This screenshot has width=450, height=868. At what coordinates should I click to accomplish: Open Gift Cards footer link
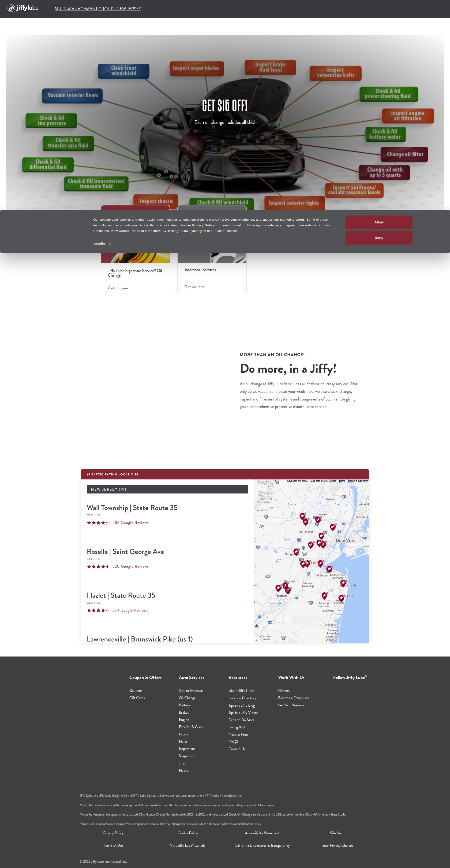(137, 698)
